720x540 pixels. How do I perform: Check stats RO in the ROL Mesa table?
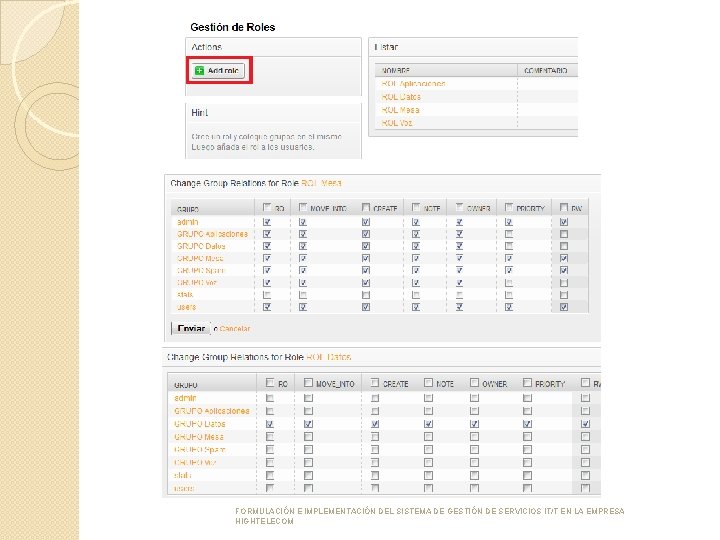pos(267,295)
